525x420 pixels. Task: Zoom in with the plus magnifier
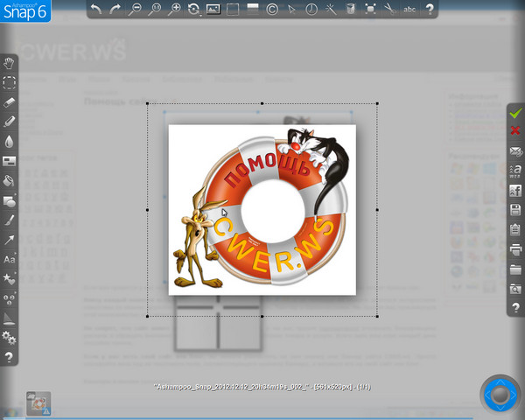coord(174,10)
